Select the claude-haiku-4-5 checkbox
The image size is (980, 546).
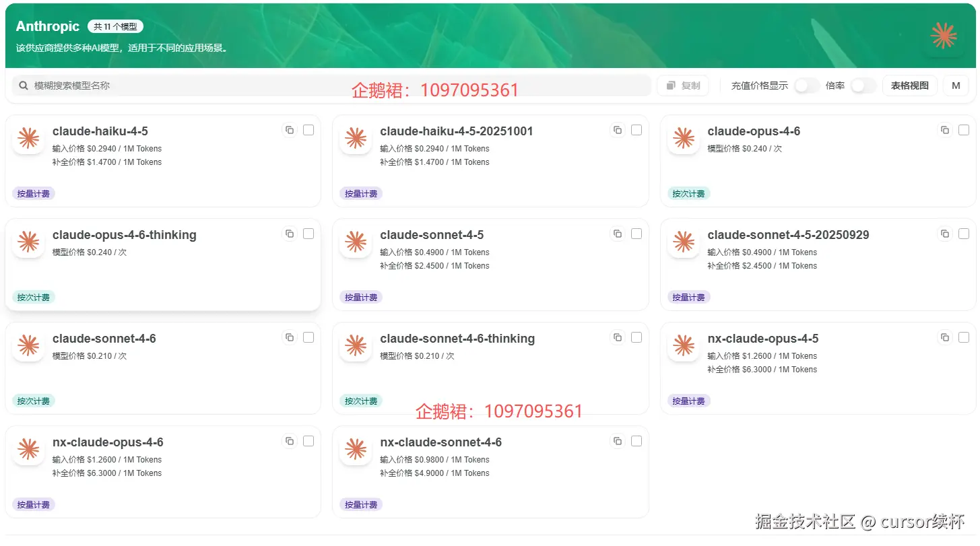pos(308,130)
